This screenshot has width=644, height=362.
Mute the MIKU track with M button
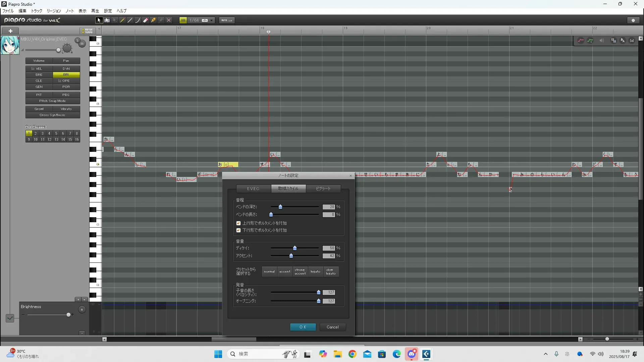pos(82,44)
